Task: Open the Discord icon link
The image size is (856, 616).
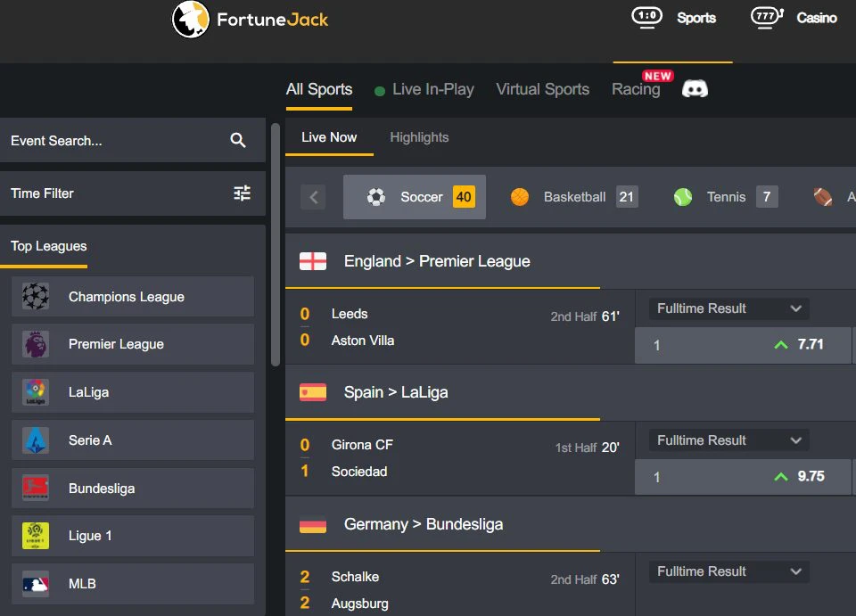Action: coord(695,88)
